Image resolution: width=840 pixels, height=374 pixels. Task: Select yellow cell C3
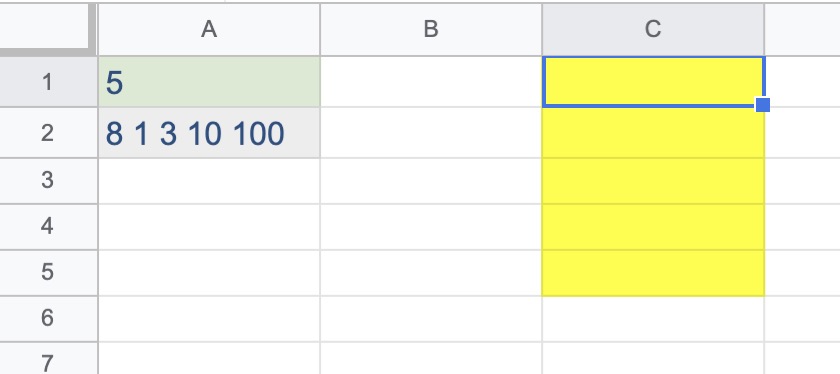653,181
